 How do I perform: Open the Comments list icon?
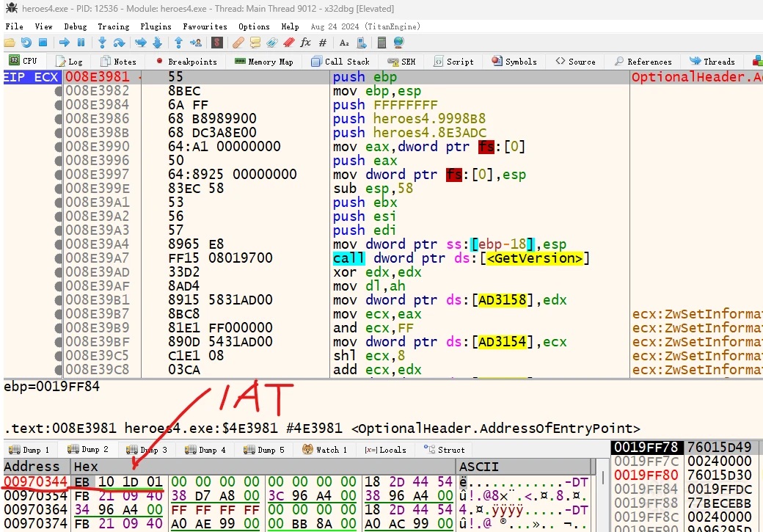(255, 43)
